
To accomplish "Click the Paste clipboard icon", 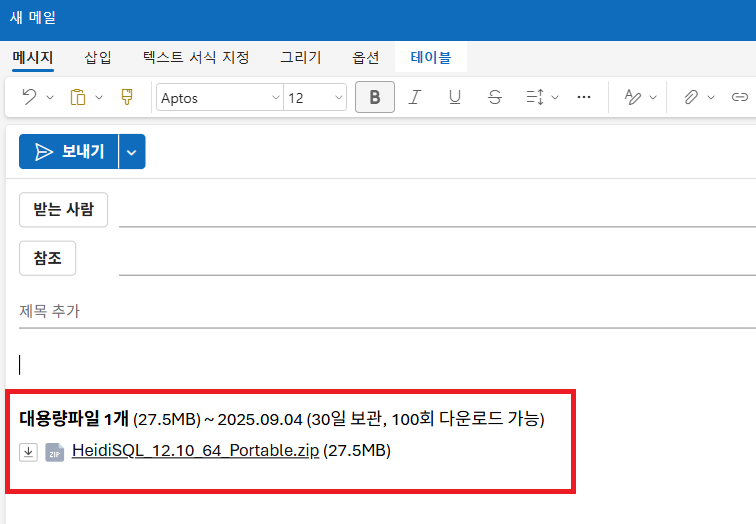I will point(78,97).
